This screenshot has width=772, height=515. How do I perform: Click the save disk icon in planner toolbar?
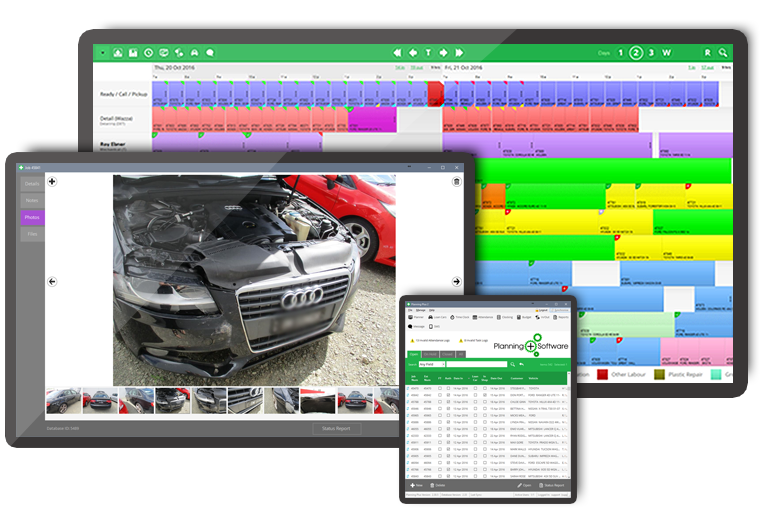pos(133,53)
